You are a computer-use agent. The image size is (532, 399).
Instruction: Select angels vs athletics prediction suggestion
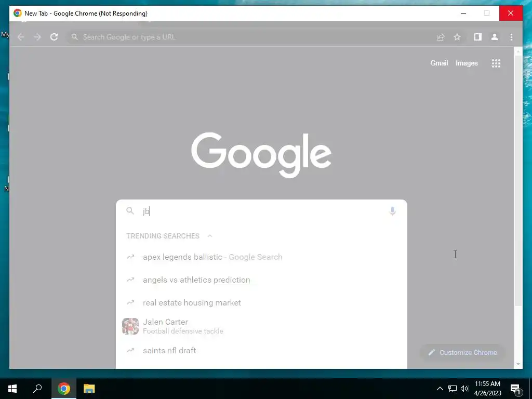point(261,280)
